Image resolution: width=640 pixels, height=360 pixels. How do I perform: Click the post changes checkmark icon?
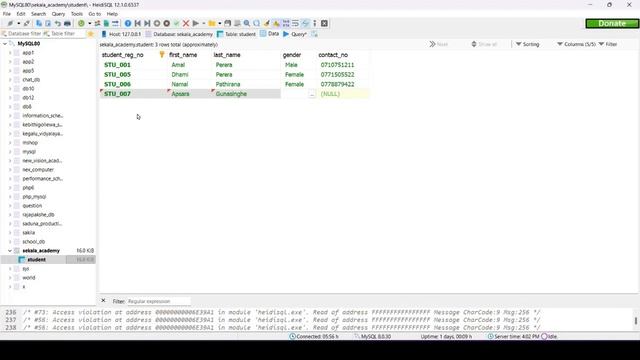pos(176,24)
